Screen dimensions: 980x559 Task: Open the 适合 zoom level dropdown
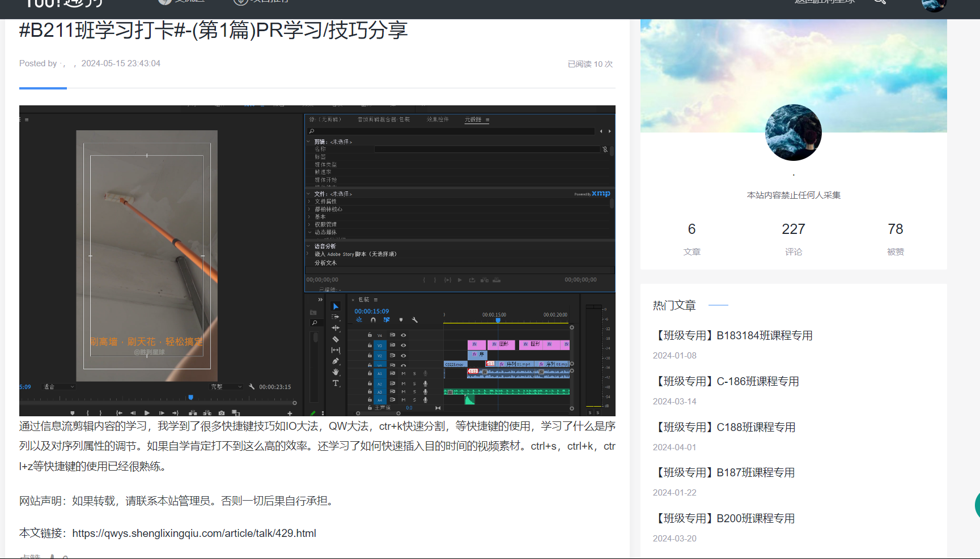click(59, 387)
